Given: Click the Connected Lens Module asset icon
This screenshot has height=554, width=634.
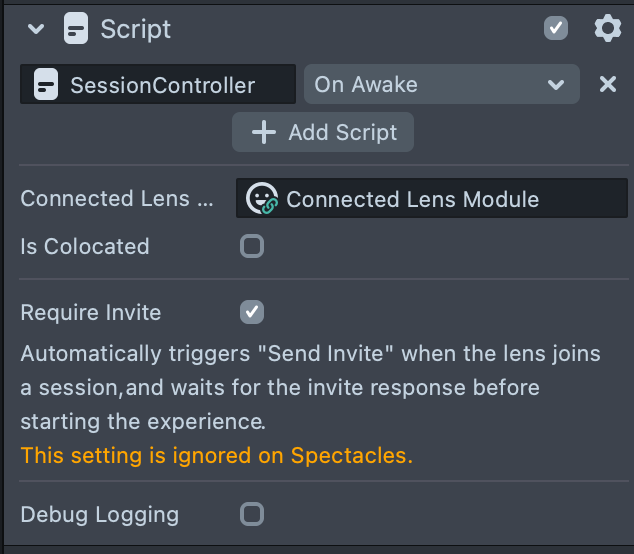Looking at the screenshot, I should pyautogui.click(x=262, y=198).
